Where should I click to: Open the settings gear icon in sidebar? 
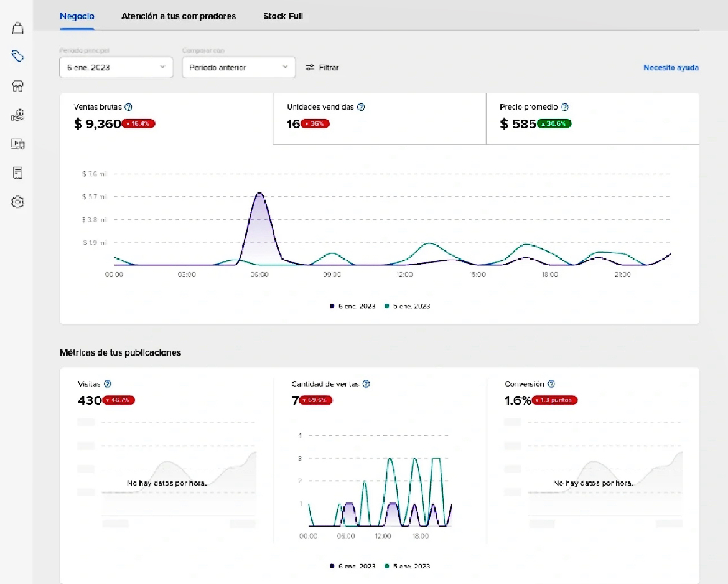[x=17, y=202]
